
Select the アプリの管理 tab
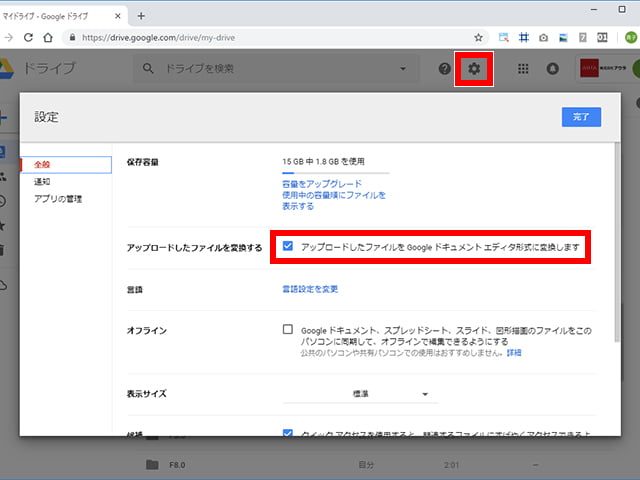point(58,199)
